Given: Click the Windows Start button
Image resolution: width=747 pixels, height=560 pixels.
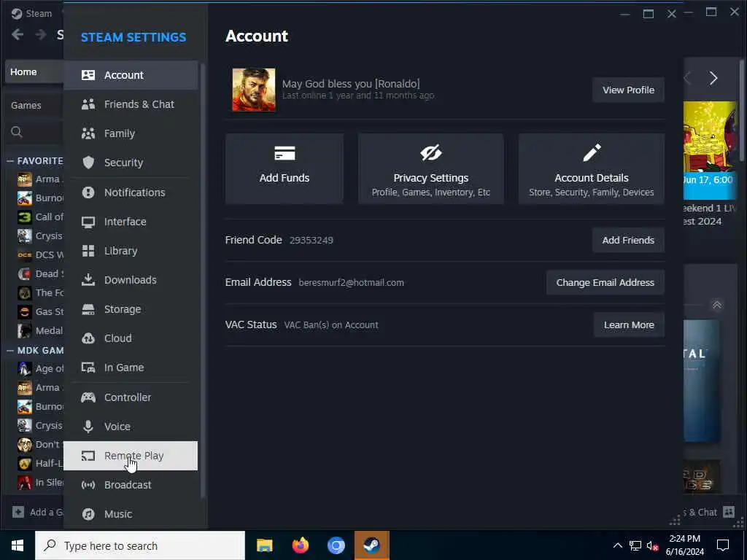Looking at the screenshot, I should pyautogui.click(x=18, y=545).
